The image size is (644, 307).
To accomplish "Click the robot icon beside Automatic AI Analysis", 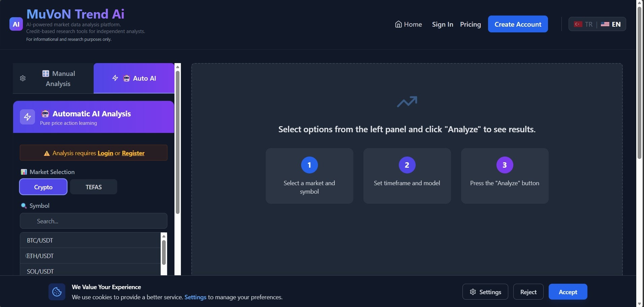I will click(x=45, y=114).
